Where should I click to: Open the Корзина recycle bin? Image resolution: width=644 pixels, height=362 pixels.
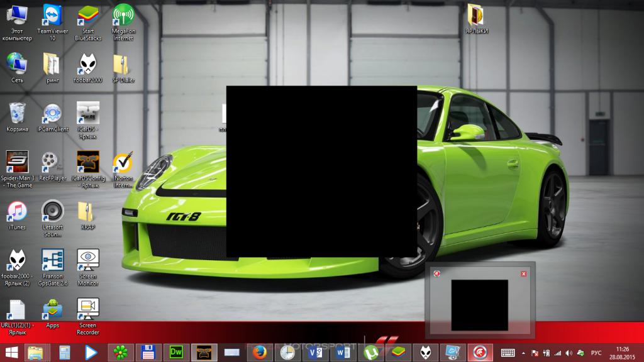coord(17,113)
